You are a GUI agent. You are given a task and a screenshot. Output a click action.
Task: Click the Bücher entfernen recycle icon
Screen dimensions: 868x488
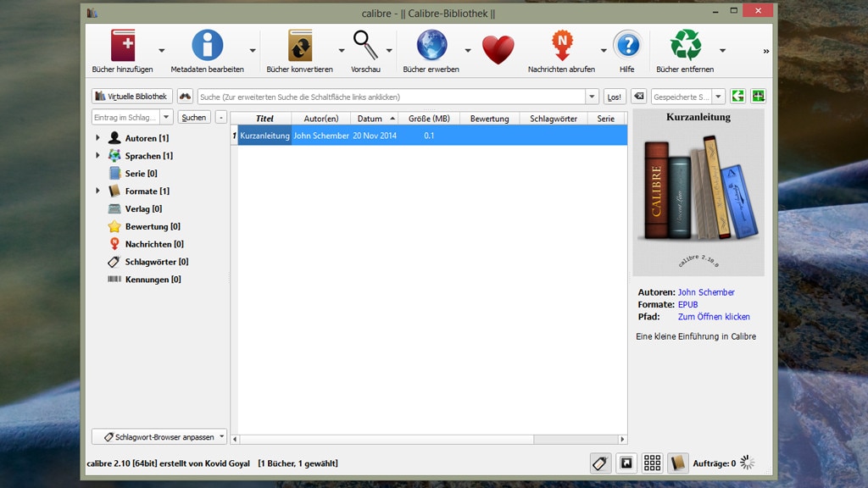686,45
